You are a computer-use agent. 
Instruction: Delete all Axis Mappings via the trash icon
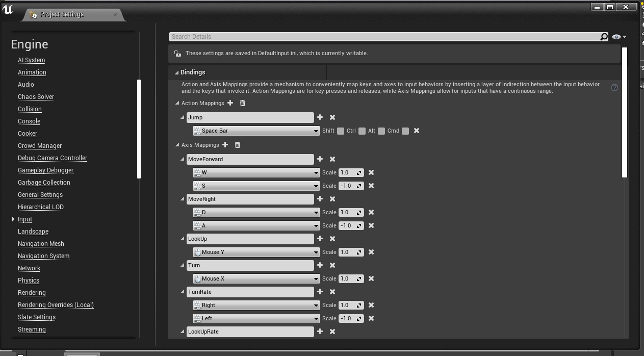(x=237, y=145)
